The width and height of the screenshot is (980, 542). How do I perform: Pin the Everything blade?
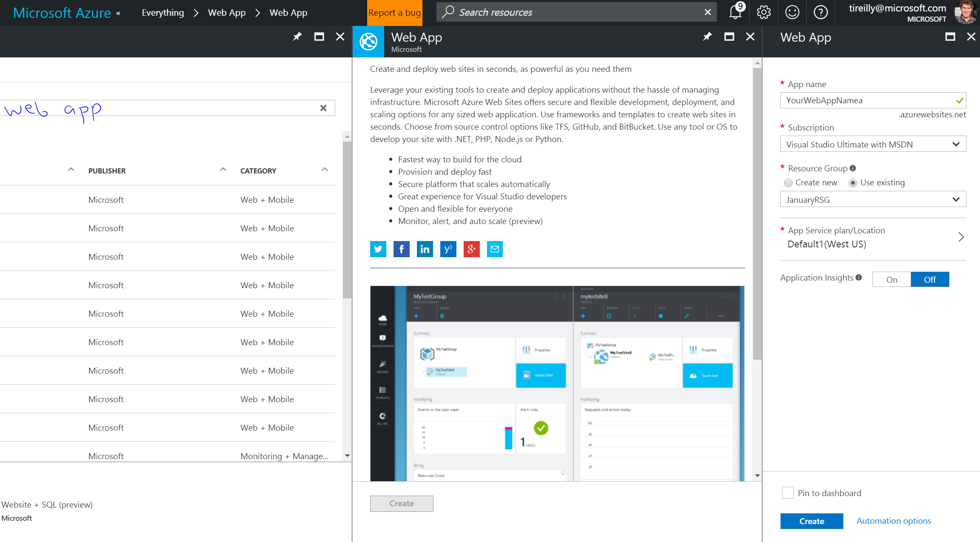297,37
